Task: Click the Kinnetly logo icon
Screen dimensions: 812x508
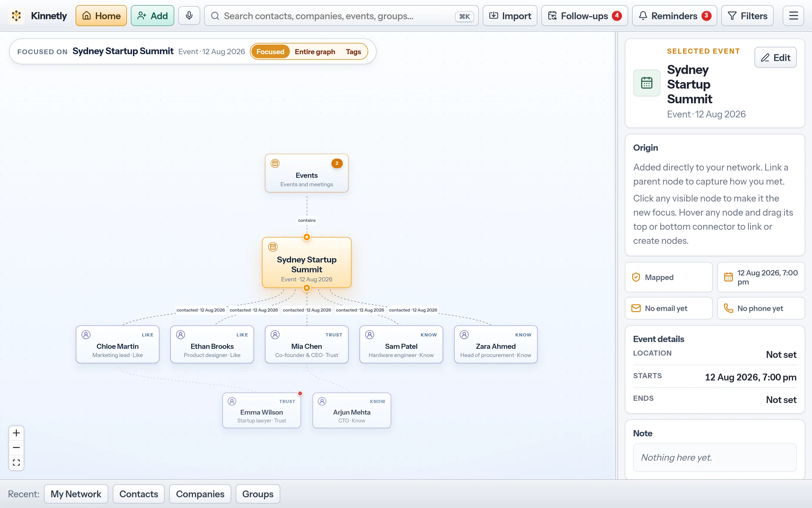Action: pos(16,16)
